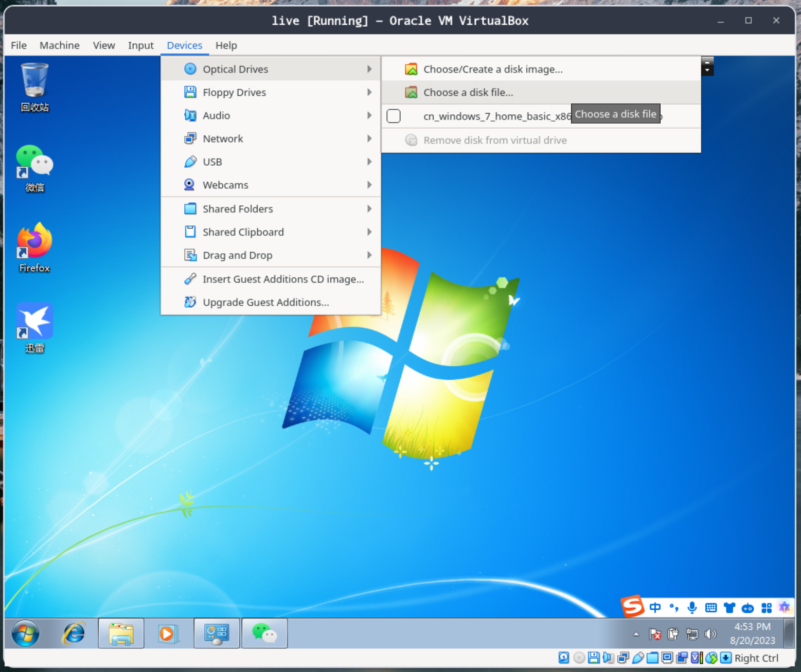Click the Show Desktop strip
The width and height of the screenshot is (801, 672).
click(789, 633)
